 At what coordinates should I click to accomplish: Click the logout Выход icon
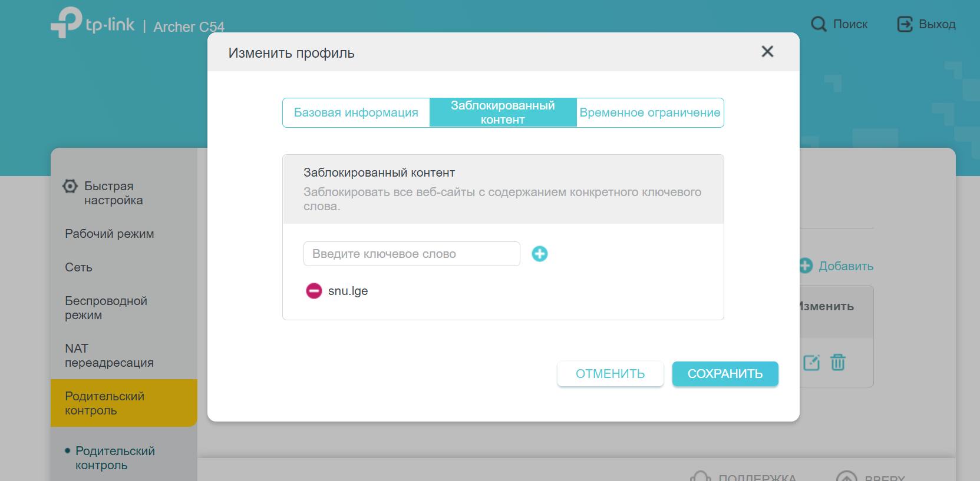[904, 24]
